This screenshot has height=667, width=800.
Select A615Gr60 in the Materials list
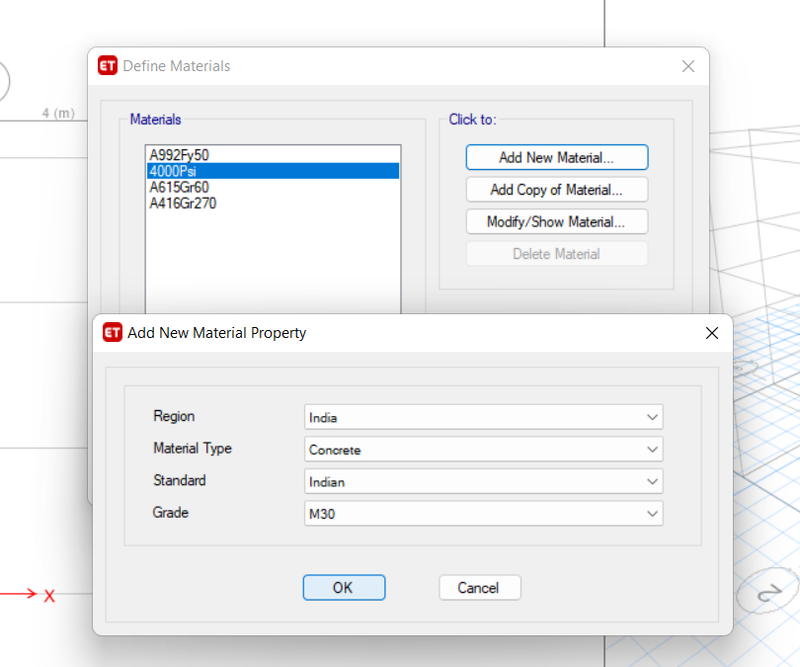point(273,187)
